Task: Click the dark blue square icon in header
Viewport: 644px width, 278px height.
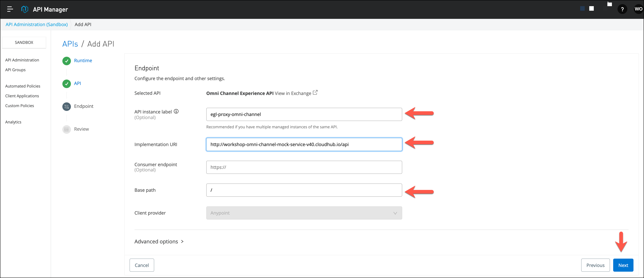Action: (583, 9)
